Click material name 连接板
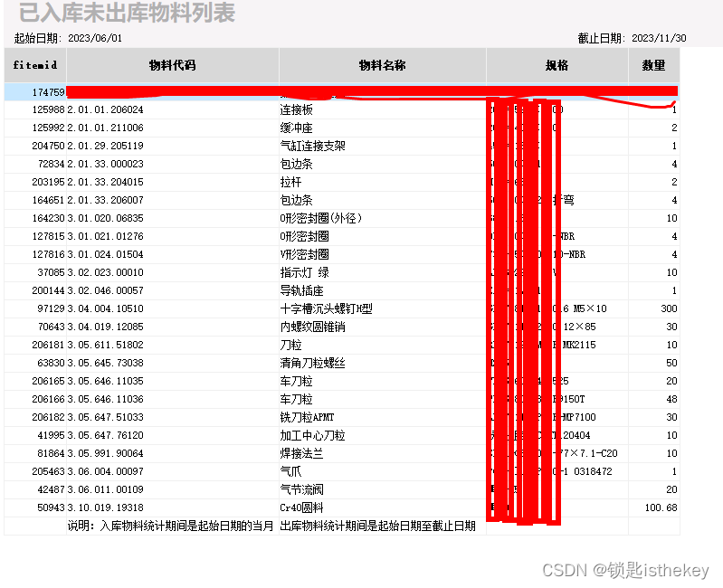The height and width of the screenshot is (588, 723). 297,109
